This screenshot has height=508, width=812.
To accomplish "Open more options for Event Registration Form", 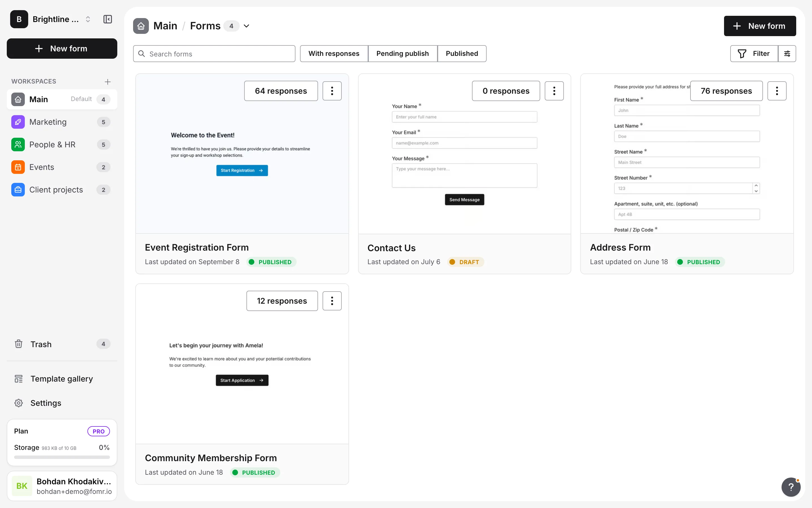I will coord(332,91).
